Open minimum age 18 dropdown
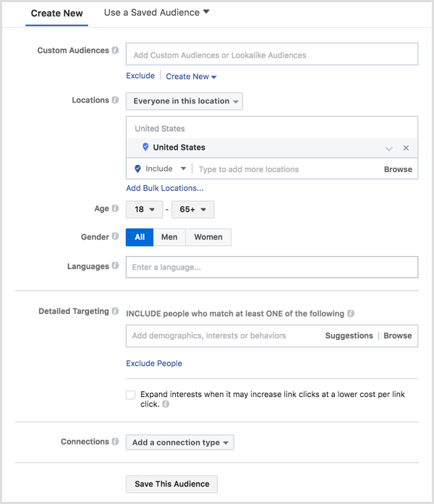Viewport: 434px width, 504px height. [x=144, y=210]
